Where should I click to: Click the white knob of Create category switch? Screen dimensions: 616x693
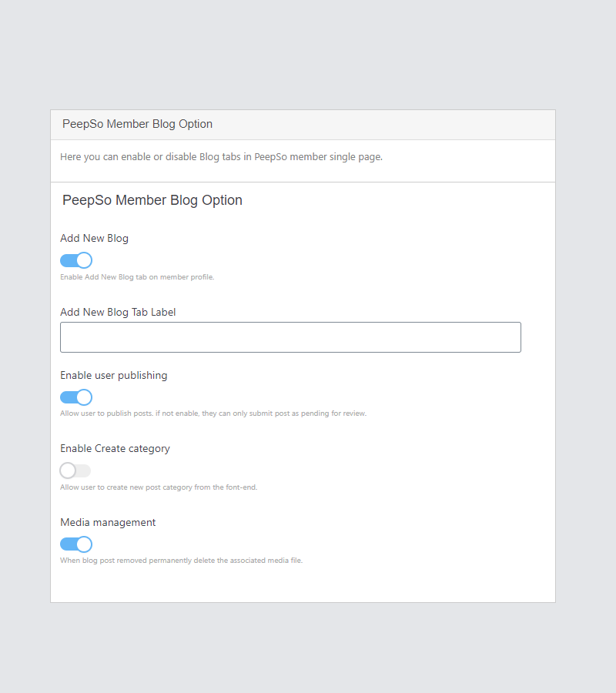point(68,470)
